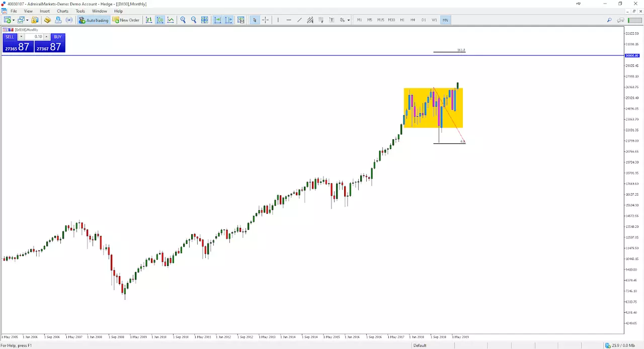Toggle chart shift from right border
644x349 pixels.
point(229,20)
